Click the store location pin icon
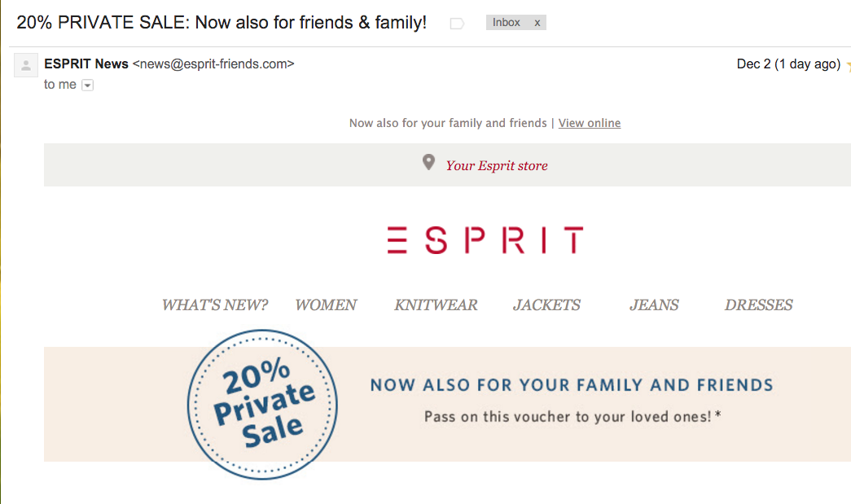This screenshot has height=504, width=851. [428, 163]
